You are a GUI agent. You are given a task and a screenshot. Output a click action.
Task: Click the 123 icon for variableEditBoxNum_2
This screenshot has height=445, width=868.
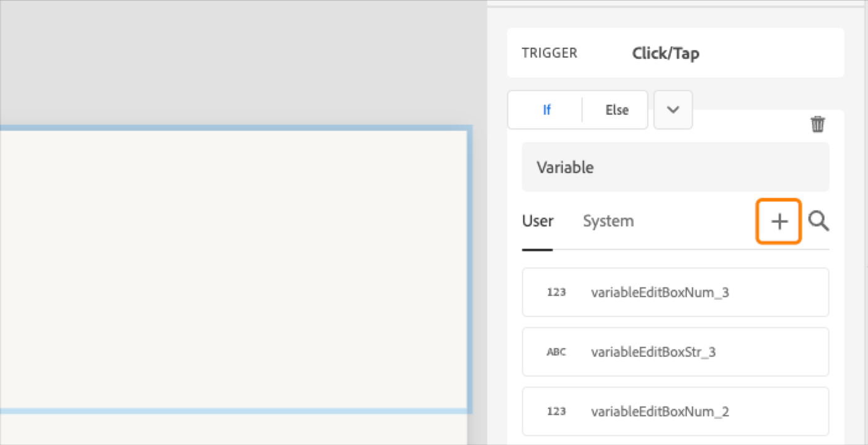click(x=556, y=411)
